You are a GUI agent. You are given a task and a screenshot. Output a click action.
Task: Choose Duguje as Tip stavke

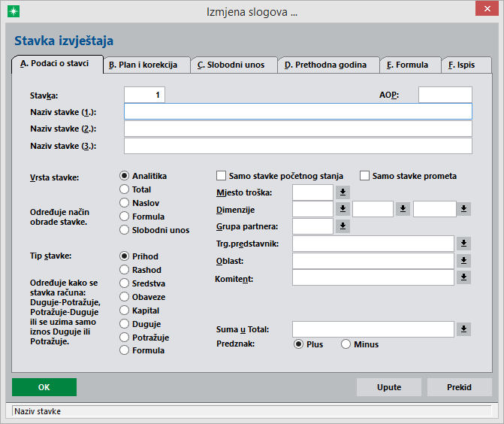tap(140, 323)
